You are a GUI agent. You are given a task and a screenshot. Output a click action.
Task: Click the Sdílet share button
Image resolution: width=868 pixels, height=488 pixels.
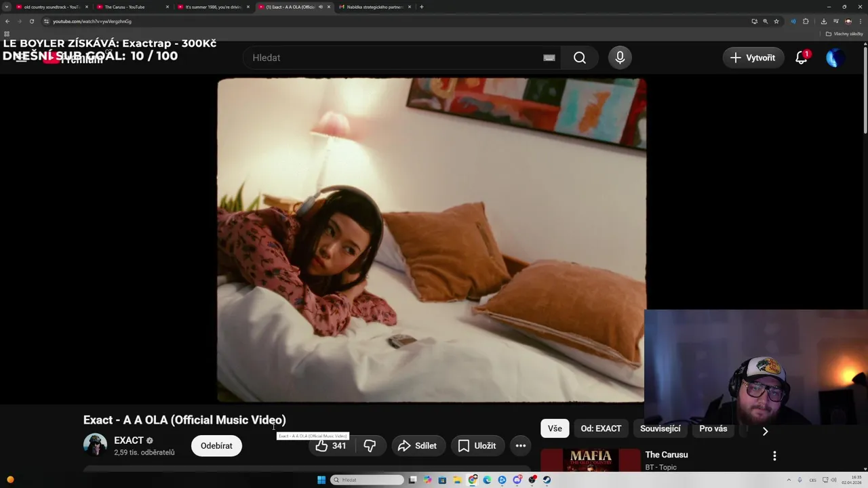[418, 445]
